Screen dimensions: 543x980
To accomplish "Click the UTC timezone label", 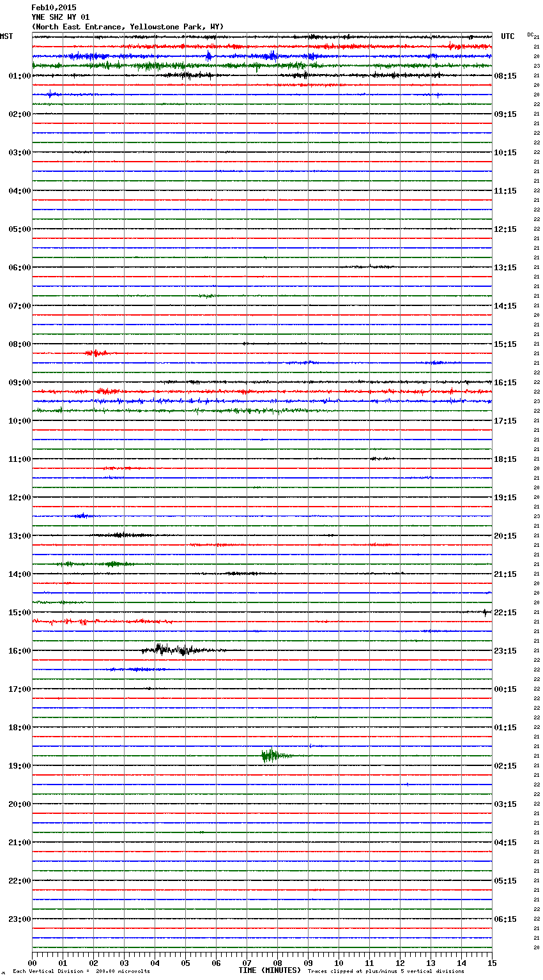I will pyautogui.click(x=508, y=36).
